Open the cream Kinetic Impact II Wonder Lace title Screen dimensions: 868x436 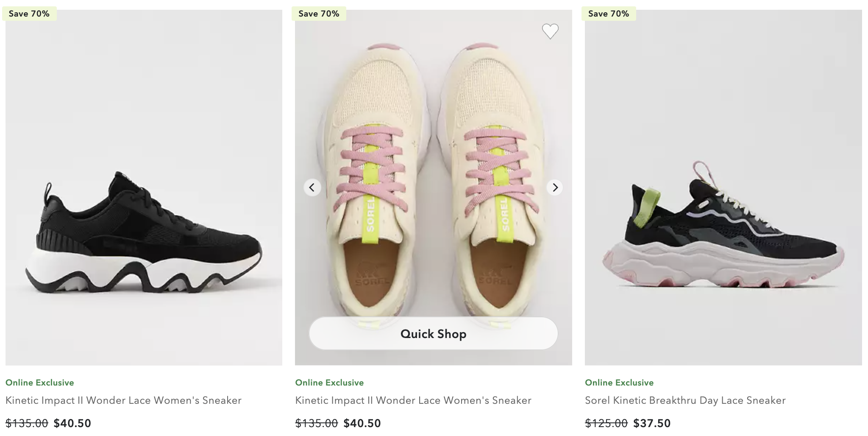click(413, 400)
